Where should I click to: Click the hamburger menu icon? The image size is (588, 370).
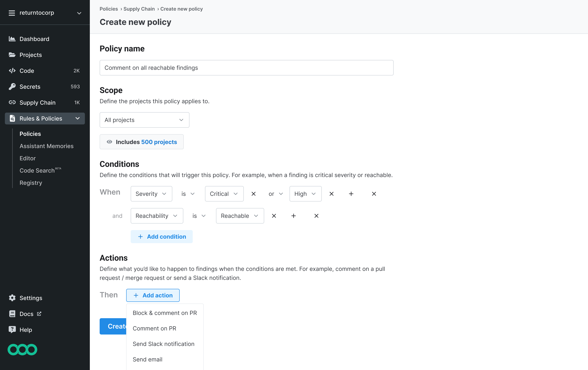(12, 13)
